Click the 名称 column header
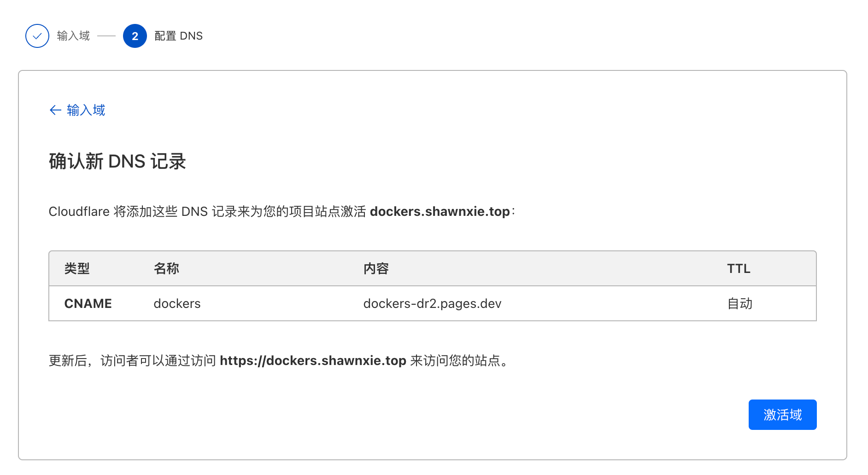868x475 pixels. click(166, 268)
